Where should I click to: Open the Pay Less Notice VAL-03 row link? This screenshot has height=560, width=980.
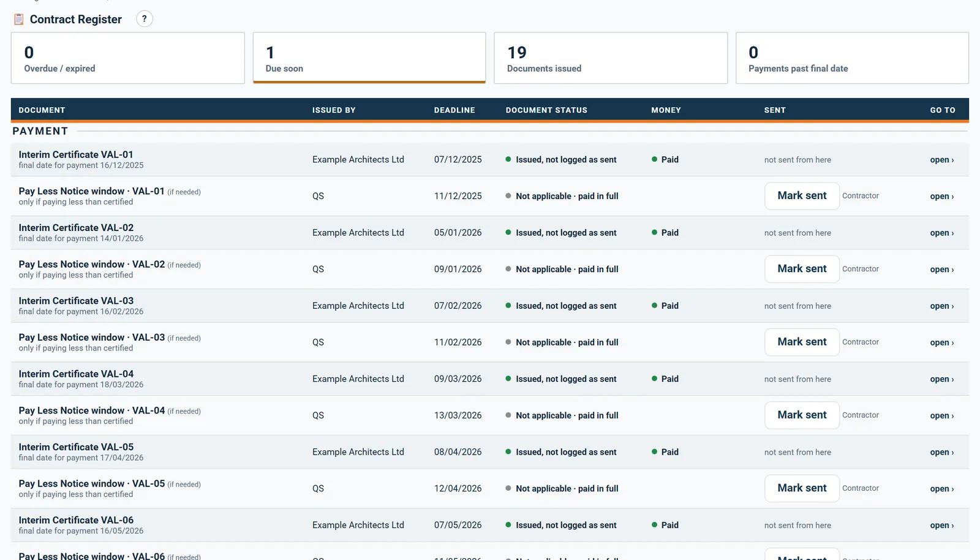tap(942, 342)
